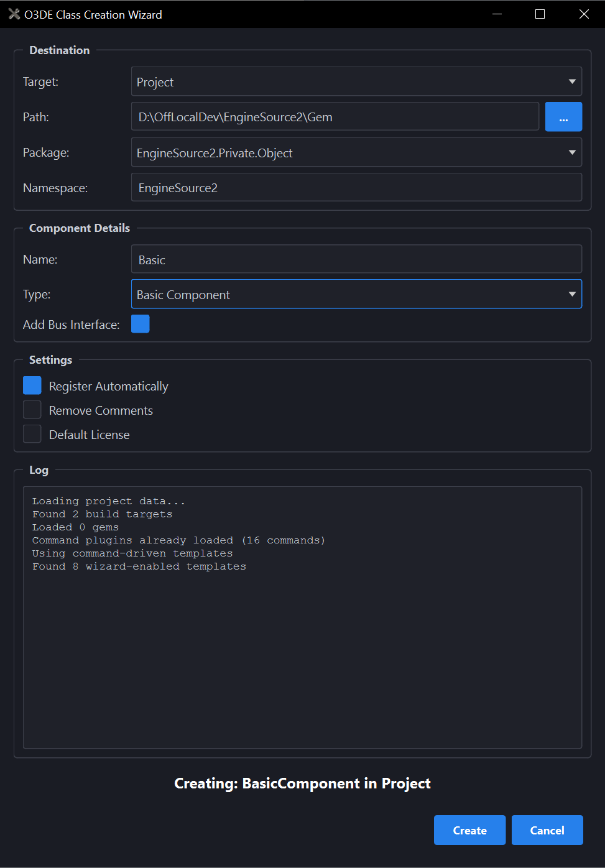Viewport: 605px width, 868px height.
Task: Enable the Default License checkbox
Action: point(32,434)
